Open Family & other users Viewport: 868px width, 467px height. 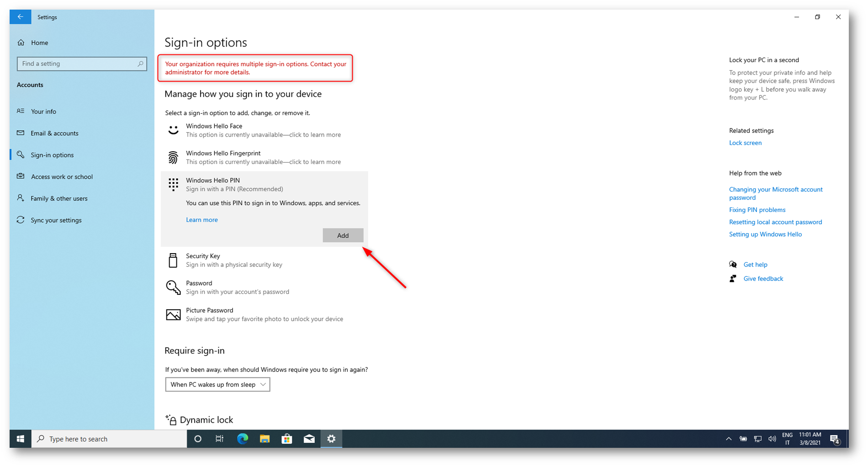pos(59,198)
